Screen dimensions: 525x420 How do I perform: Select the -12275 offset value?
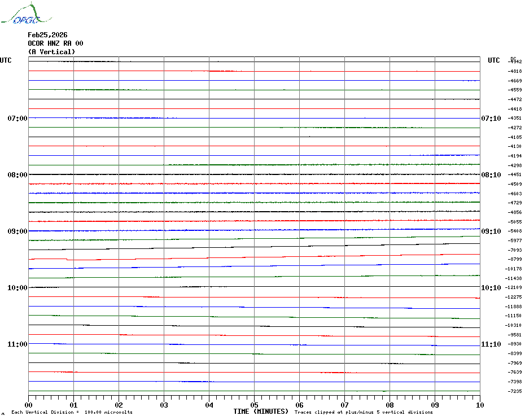pos(515,297)
